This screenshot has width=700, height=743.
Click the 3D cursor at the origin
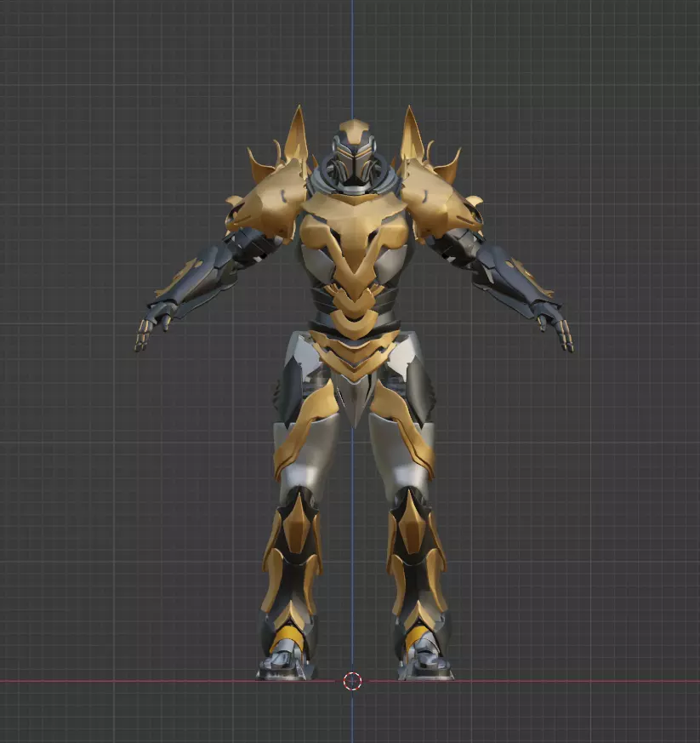(x=352, y=682)
